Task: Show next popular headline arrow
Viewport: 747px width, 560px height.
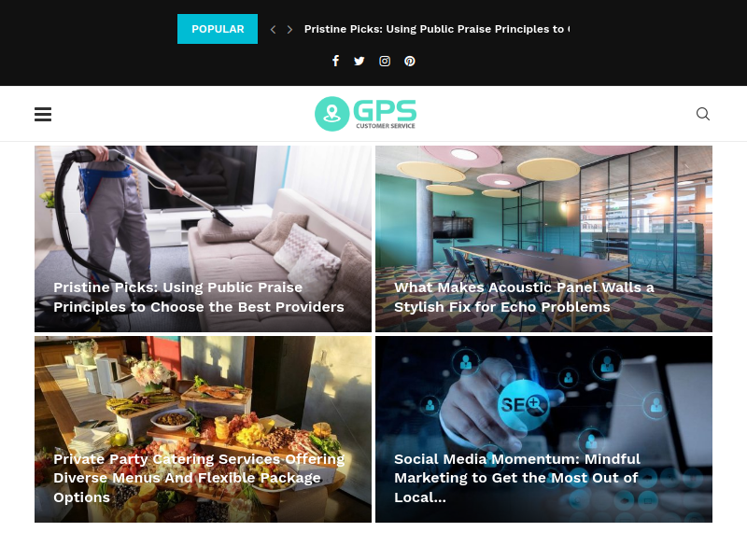Action: pos(289,30)
